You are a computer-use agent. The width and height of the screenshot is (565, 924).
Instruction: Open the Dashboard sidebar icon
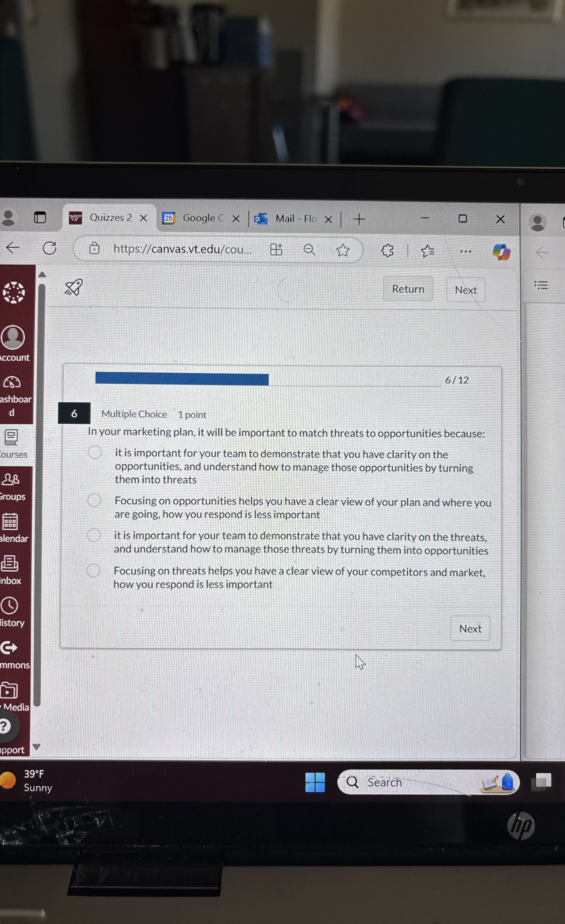(12, 383)
